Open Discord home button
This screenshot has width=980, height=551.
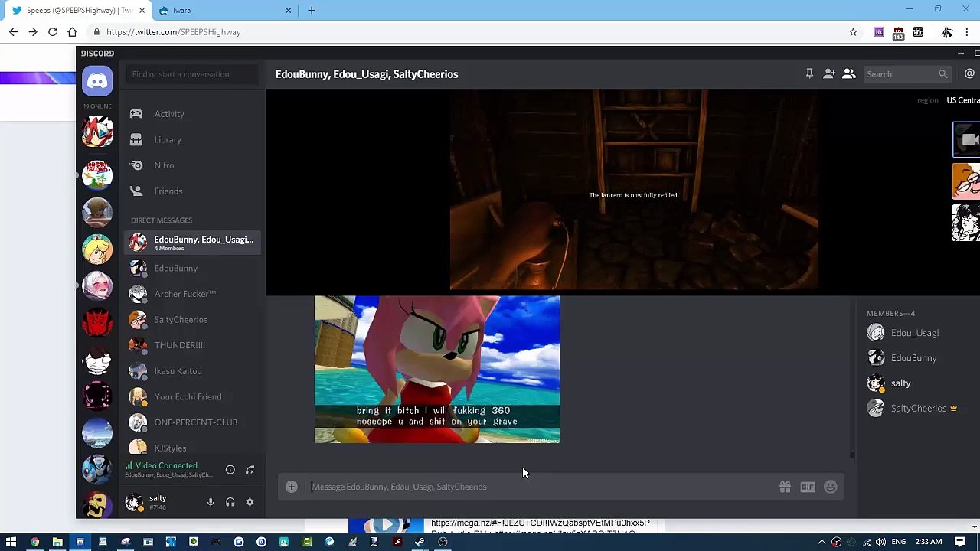click(x=97, y=81)
